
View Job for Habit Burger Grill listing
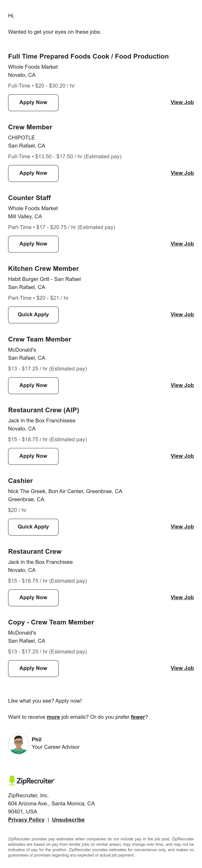click(182, 315)
